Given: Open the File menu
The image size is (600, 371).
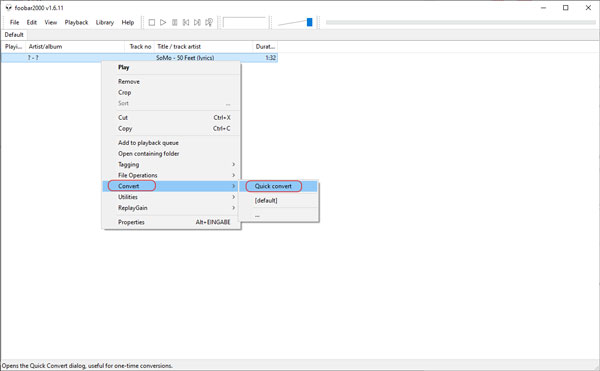Looking at the screenshot, I should (x=15, y=23).
